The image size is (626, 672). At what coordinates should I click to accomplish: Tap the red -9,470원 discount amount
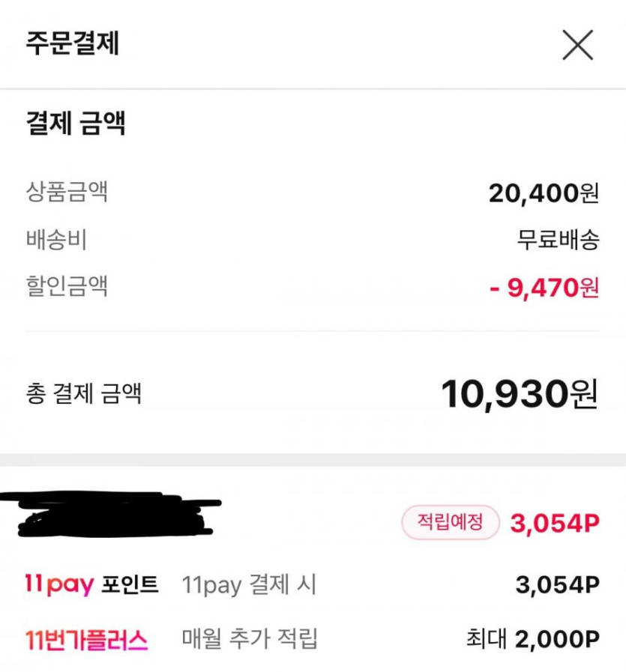tap(544, 287)
